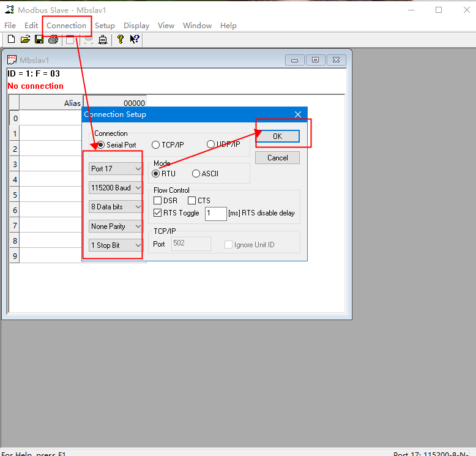Click the Print toolbar icon
The height and width of the screenshot is (456, 476).
pos(53,40)
